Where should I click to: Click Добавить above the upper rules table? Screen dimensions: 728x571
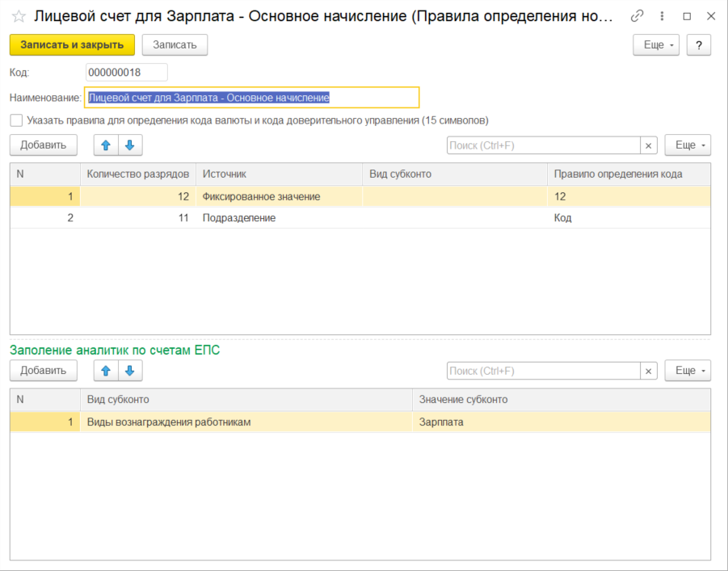pos(43,145)
